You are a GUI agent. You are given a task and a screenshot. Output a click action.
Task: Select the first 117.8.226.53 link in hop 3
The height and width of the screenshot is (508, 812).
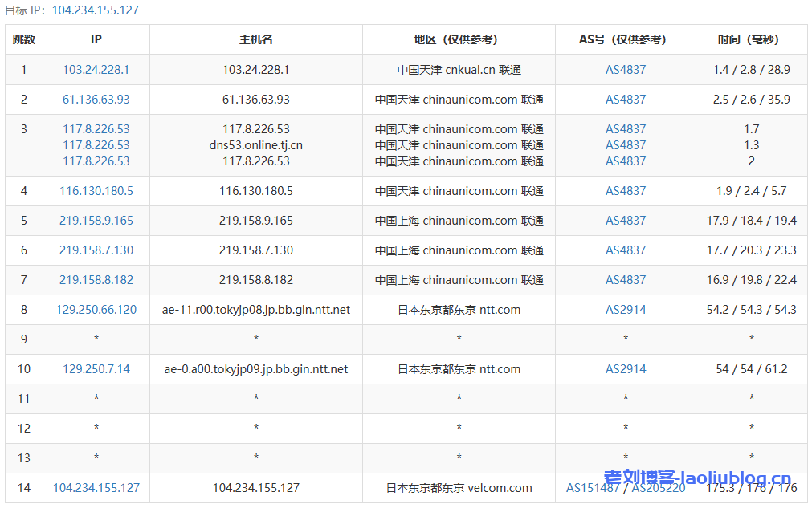click(96, 128)
